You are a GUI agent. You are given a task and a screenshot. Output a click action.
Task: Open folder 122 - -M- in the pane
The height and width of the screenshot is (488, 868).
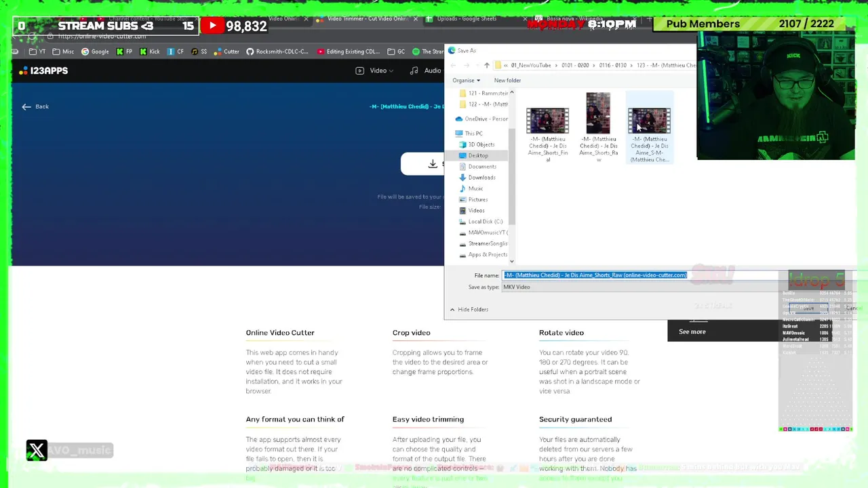click(x=484, y=104)
